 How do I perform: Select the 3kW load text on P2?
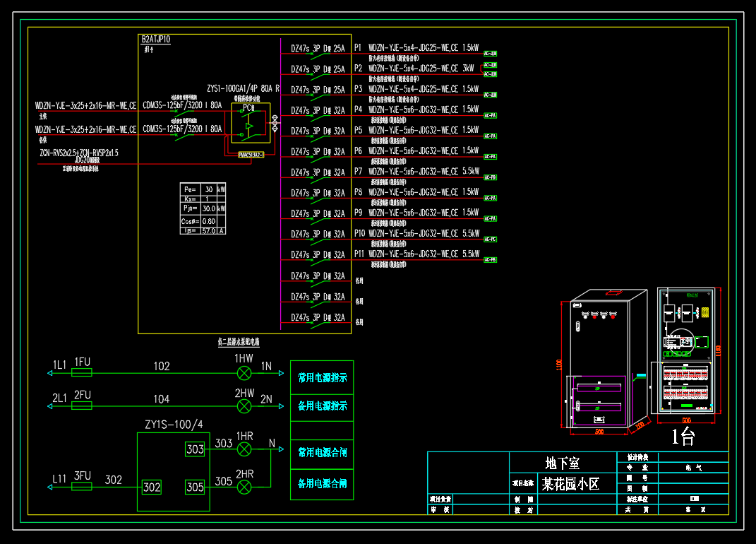pos(468,69)
